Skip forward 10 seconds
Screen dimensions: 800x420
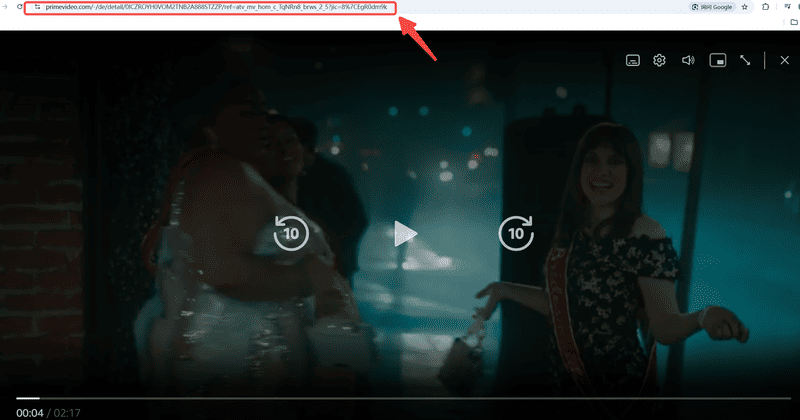point(516,233)
